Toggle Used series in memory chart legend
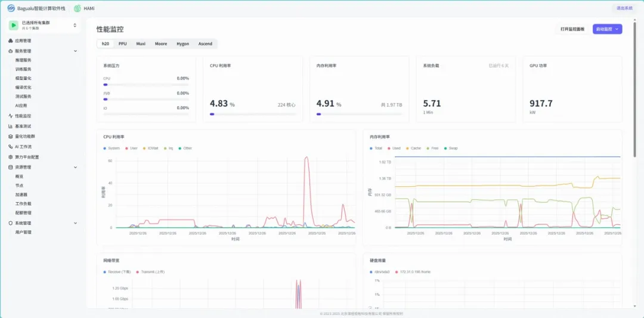This screenshot has height=318, width=644. pos(394,148)
